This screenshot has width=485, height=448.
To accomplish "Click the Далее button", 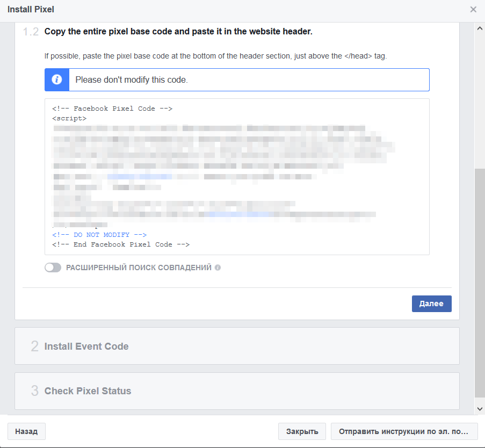I will click(431, 304).
